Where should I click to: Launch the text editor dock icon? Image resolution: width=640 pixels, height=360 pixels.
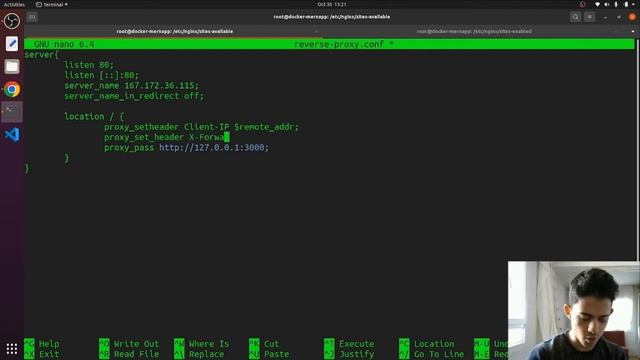click(x=12, y=44)
